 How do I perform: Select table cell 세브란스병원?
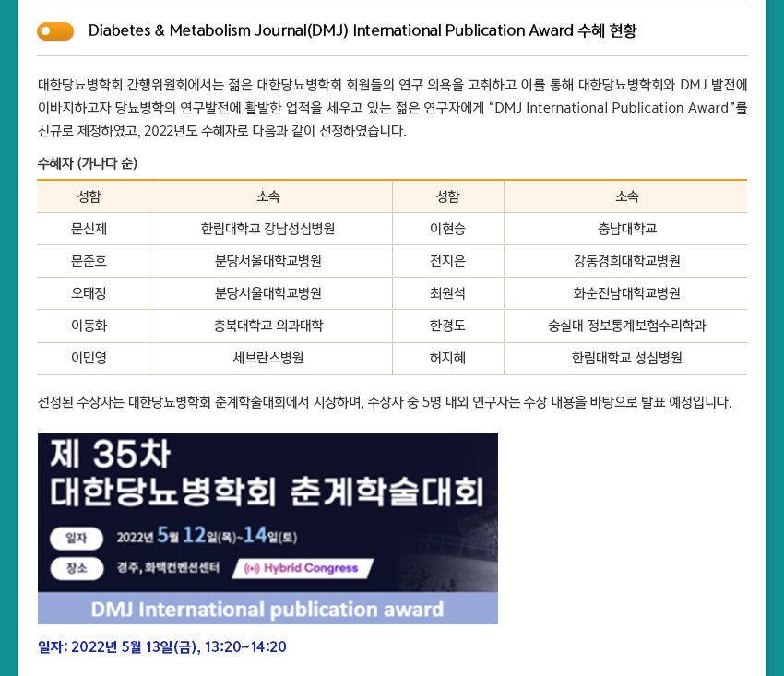point(268,358)
